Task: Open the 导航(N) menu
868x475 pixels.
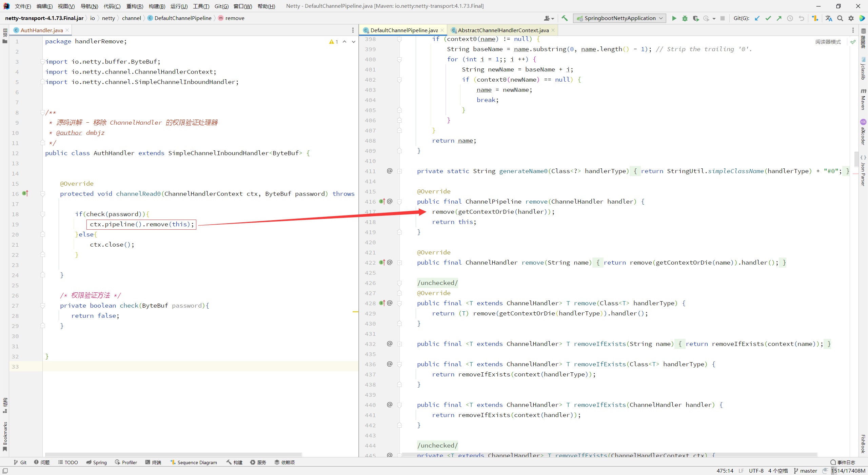Action: 89,6
